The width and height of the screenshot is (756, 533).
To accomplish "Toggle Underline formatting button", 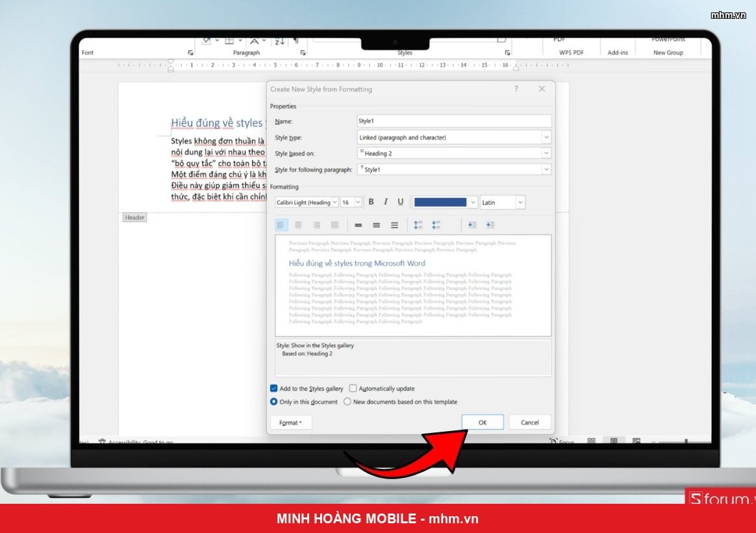I will pyautogui.click(x=400, y=202).
